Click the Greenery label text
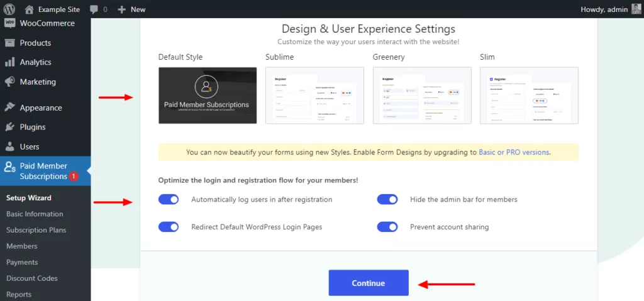 388,57
